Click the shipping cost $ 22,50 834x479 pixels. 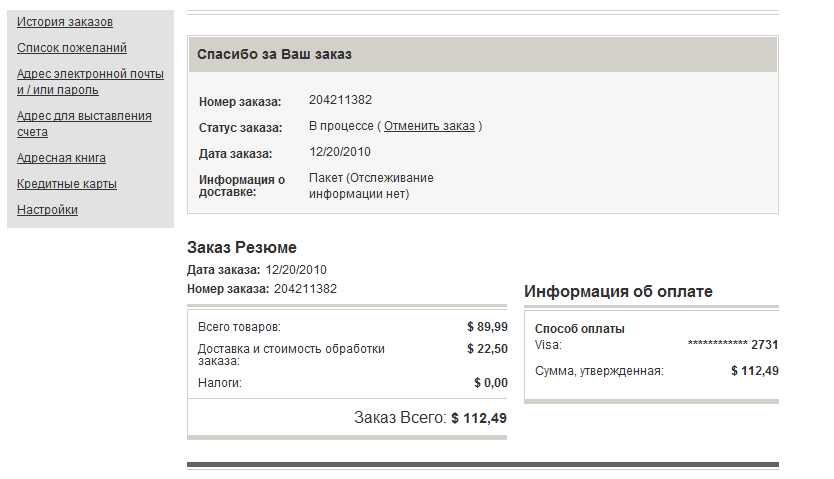coord(487,349)
